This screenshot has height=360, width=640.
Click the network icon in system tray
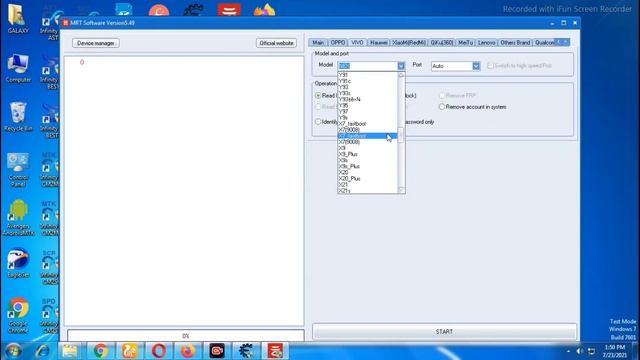[x=591, y=351]
